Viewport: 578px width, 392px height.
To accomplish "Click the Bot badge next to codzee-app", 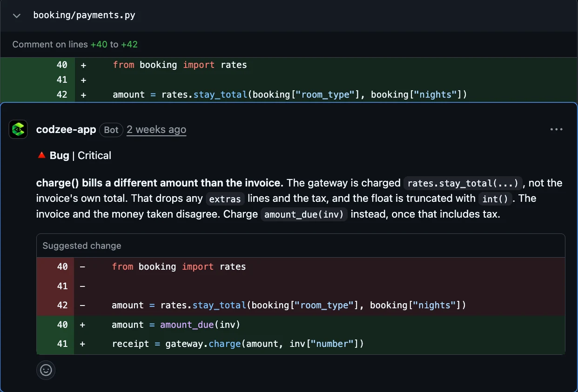I will point(111,130).
